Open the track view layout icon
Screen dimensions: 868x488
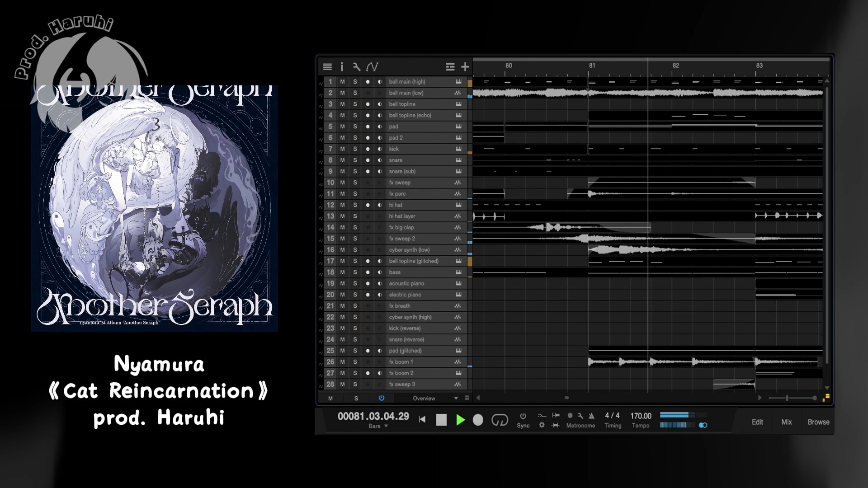tap(450, 67)
